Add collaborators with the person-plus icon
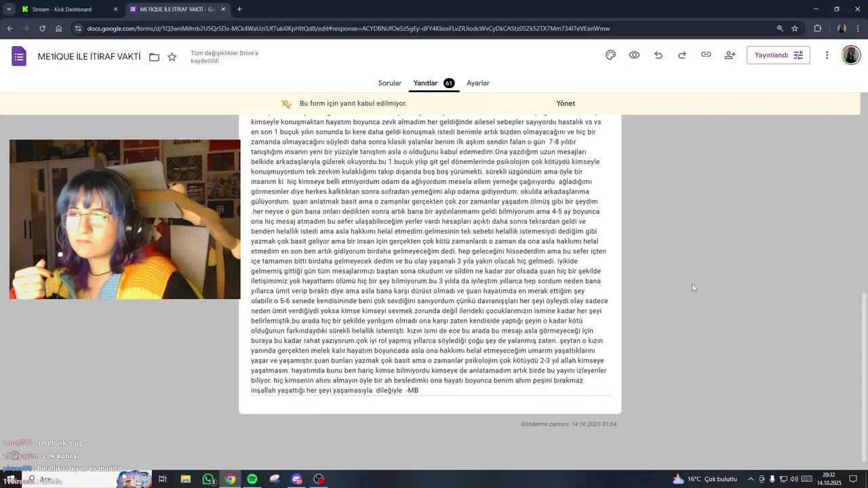Screen dimensions: 868x488 tap(730, 55)
